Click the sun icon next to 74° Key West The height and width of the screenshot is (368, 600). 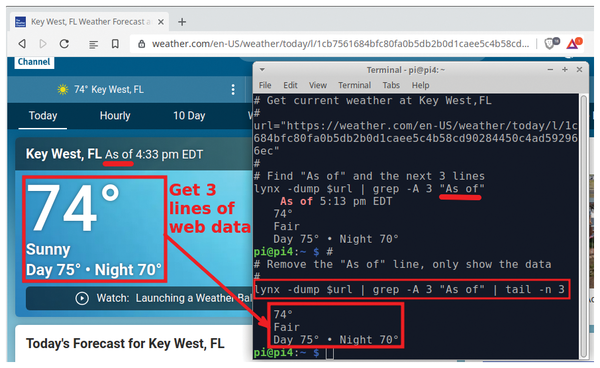coord(63,90)
